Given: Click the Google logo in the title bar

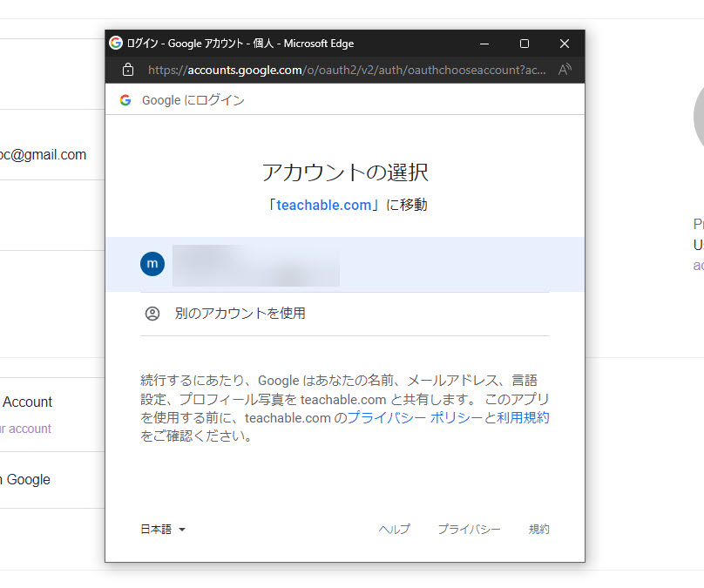Looking at the screenshot, I should [116, 43].
